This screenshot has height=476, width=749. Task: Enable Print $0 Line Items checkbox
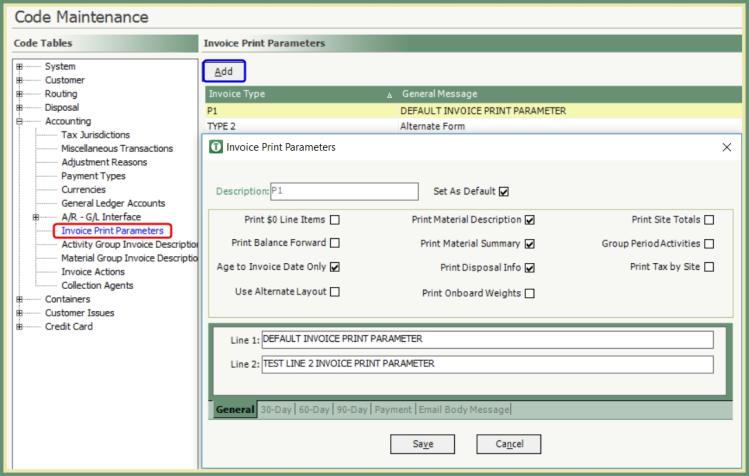tap(335, 220)
